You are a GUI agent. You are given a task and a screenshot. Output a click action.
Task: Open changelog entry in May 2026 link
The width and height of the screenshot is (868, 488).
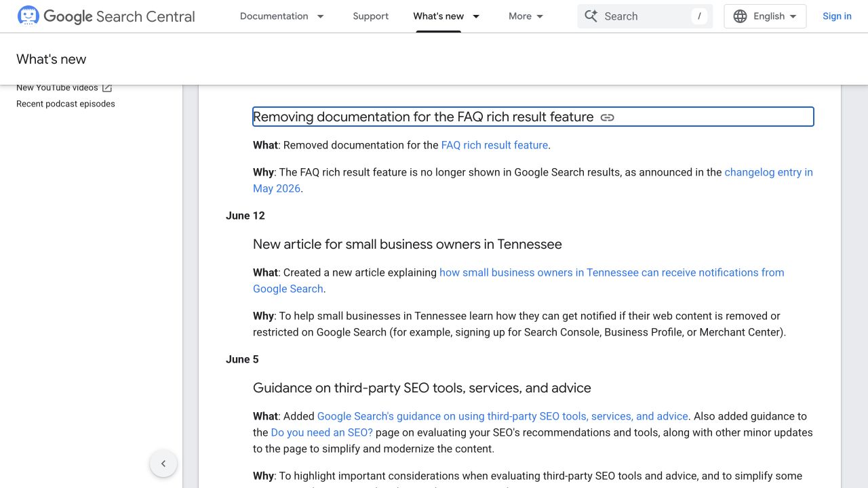click(533, 180)
